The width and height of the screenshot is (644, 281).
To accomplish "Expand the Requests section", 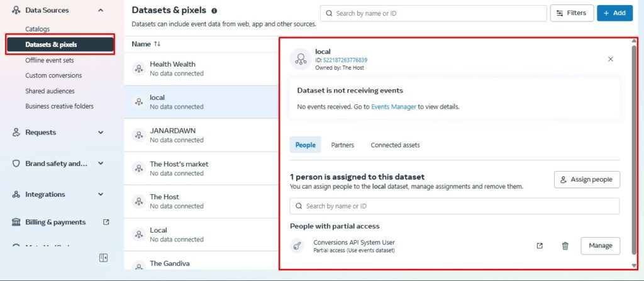I will (101, 132).
